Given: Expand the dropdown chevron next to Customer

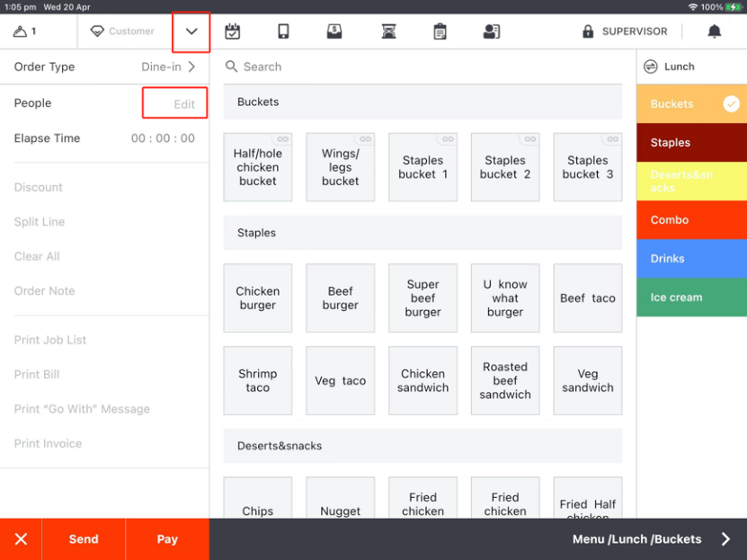Looking at the screenshot, I should tap(191, 31).
